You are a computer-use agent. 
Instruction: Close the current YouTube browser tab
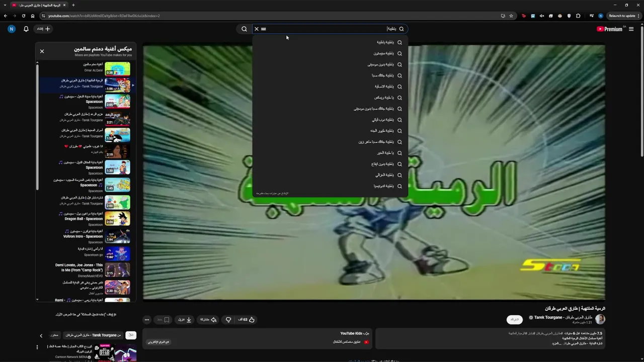[64, 5]
